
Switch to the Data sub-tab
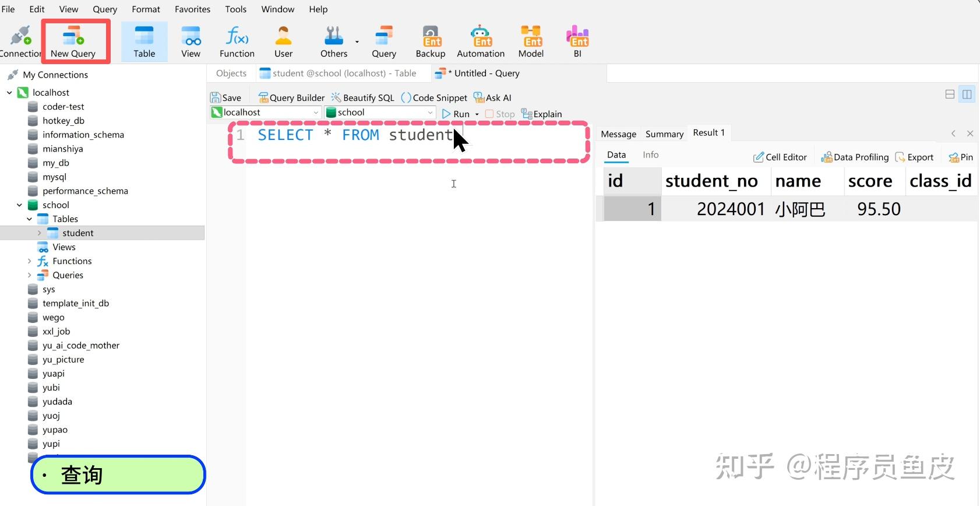[616, 155]
